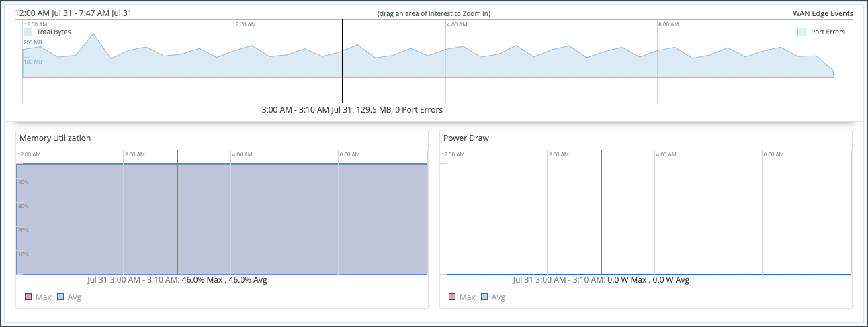Select the 2:00 AM marker on WAN chart

[245, 24]
